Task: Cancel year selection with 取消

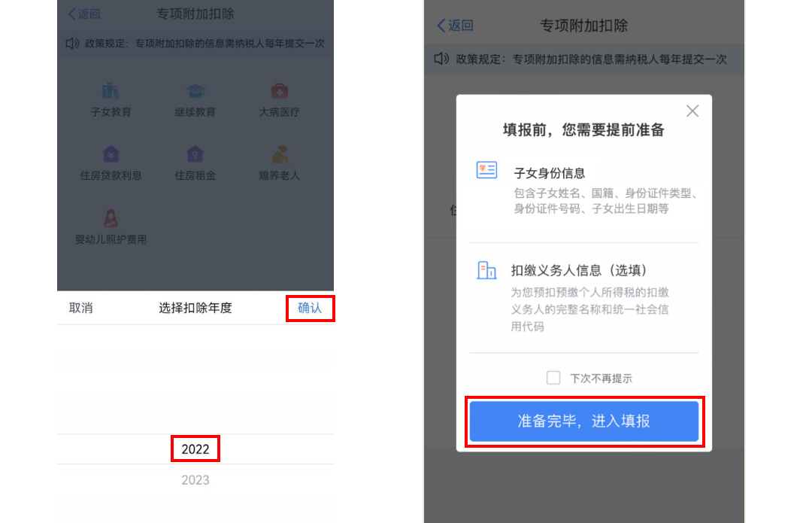Action: (80, 308)
